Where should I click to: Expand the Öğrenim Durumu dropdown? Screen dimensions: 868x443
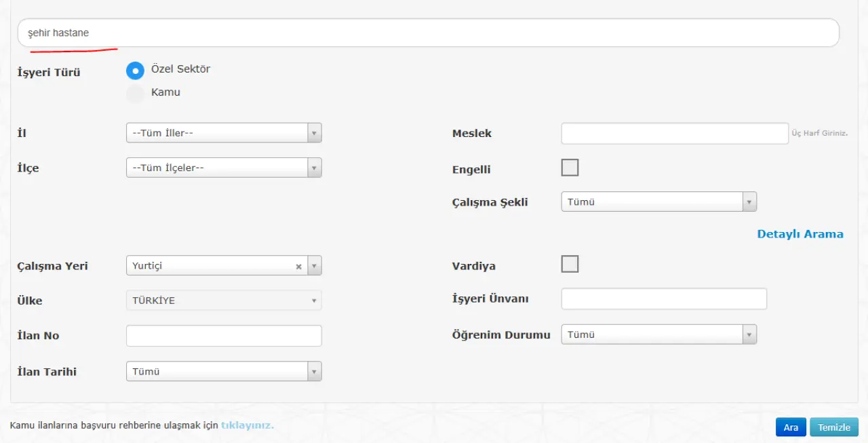point(658,334)
